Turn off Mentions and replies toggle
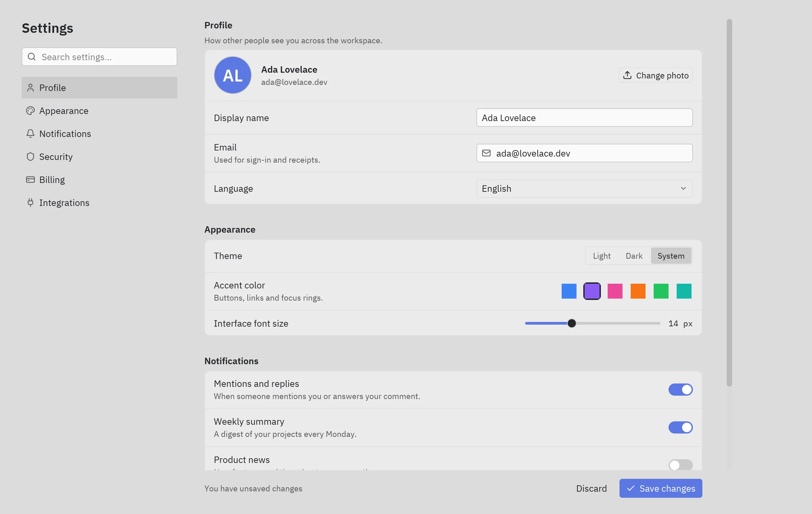Screen dimensions: 812x514 680,390
